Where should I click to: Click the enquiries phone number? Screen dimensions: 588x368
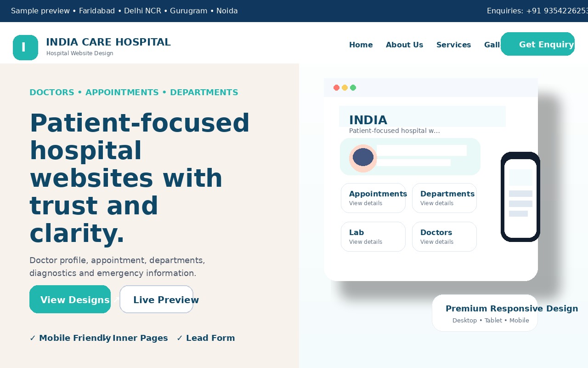557,11
